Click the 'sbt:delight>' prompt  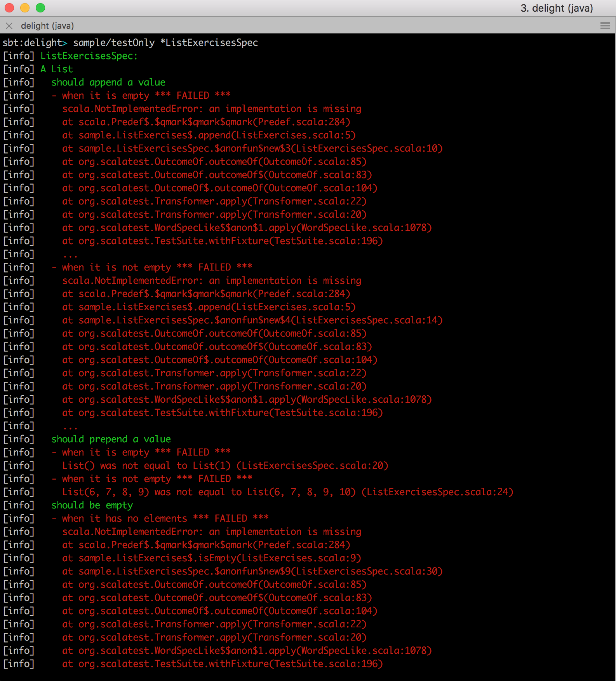click(x=35, y=43)
